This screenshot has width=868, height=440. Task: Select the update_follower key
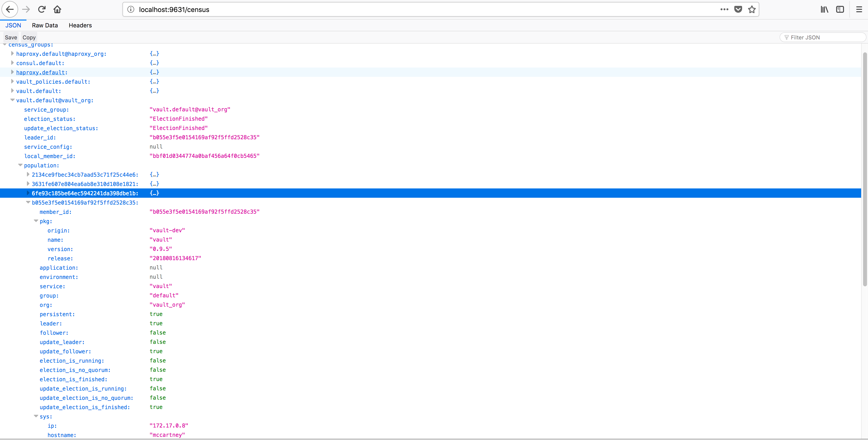tap(65, 351)
